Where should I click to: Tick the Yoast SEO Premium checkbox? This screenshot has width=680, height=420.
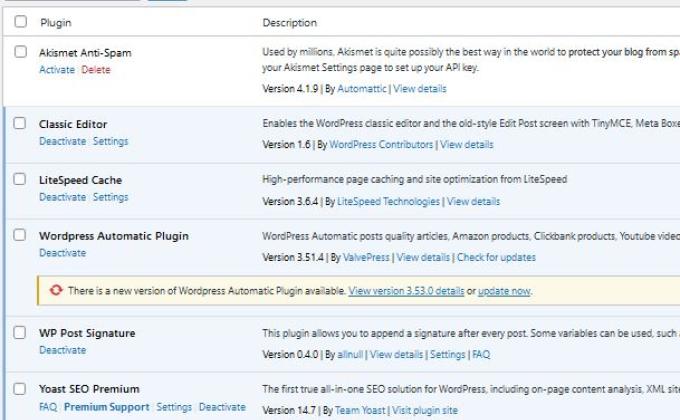20,388
